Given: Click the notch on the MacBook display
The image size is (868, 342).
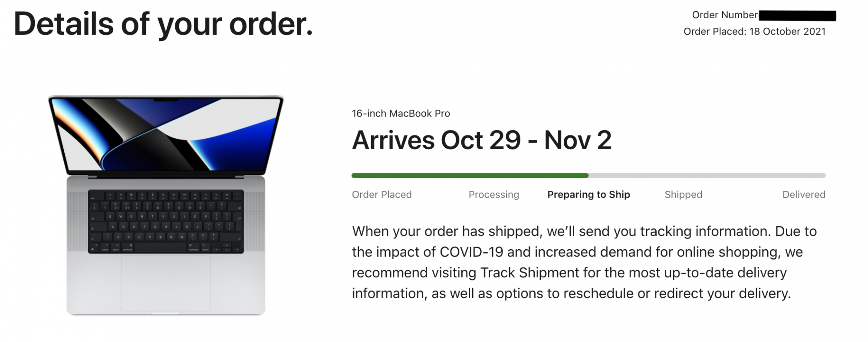Looking at the screenshot, I should [x=166, y=100].
